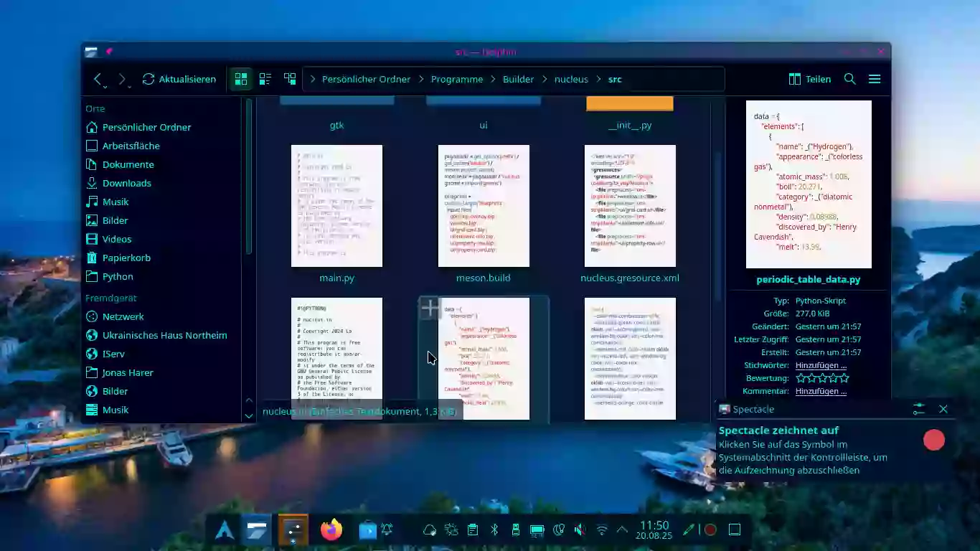Image resolution: width=980 pixels, height=551 pixels.
Task: Open the clipboard tray icon
Action: (472, 530)
